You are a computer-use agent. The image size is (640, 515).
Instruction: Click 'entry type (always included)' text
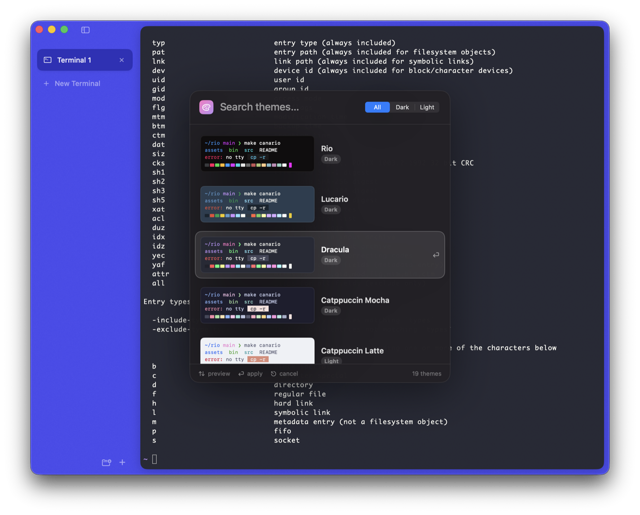pos(334,43)
